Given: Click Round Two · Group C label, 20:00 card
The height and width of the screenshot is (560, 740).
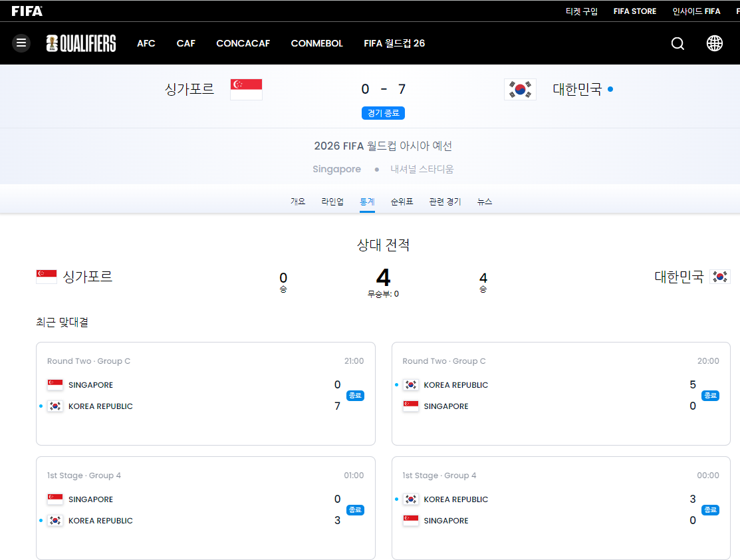Looking at the screenshot, I should (444, 361).
